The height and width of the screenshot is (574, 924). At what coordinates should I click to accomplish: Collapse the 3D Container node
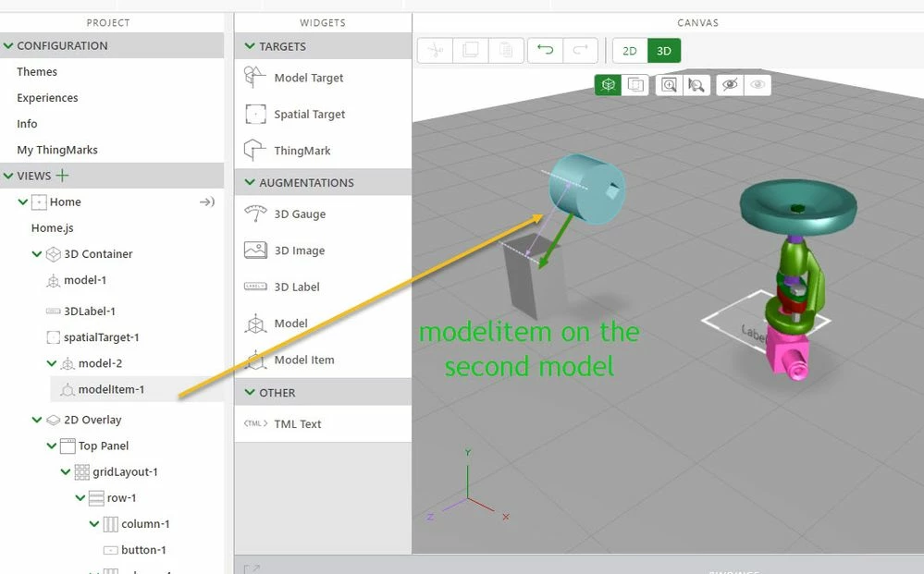coord(37,254)
